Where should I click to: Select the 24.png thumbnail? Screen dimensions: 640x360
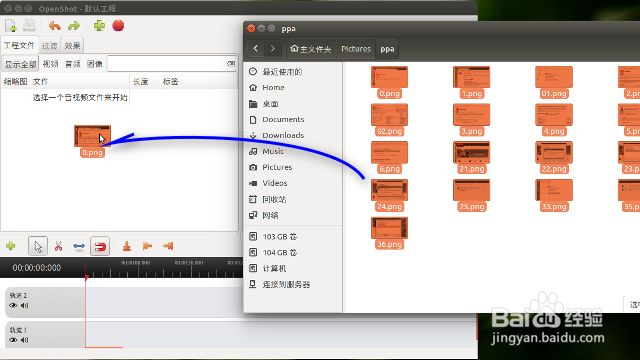pyautogui.click(x=389, y=190)
